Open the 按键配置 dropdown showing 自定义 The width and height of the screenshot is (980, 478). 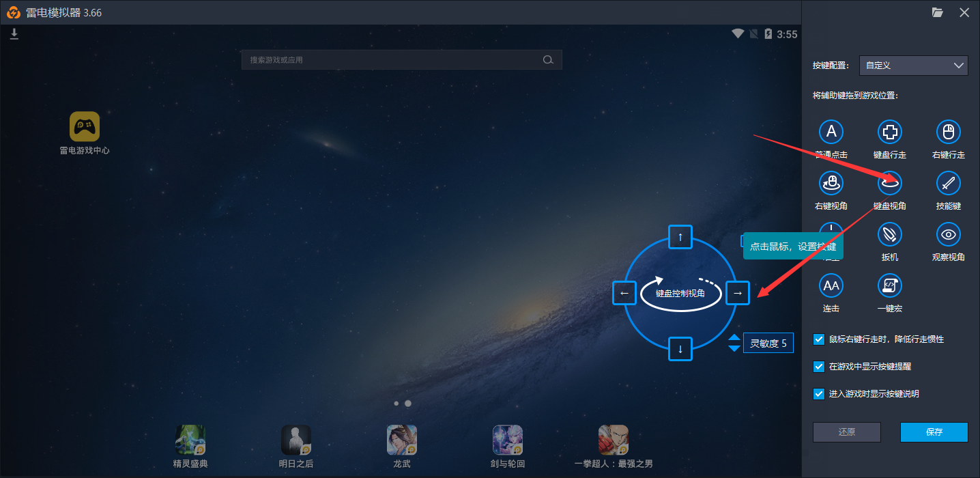click(x=913, y=66)
